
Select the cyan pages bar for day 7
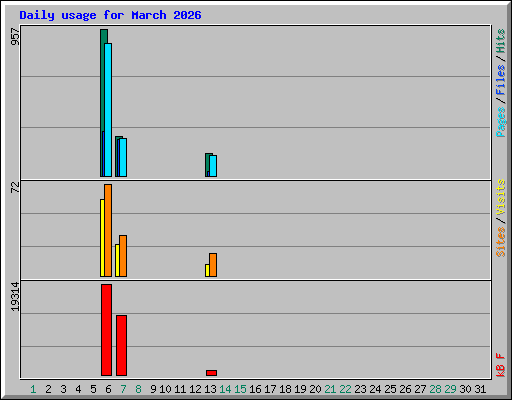[x=123, y=157]
